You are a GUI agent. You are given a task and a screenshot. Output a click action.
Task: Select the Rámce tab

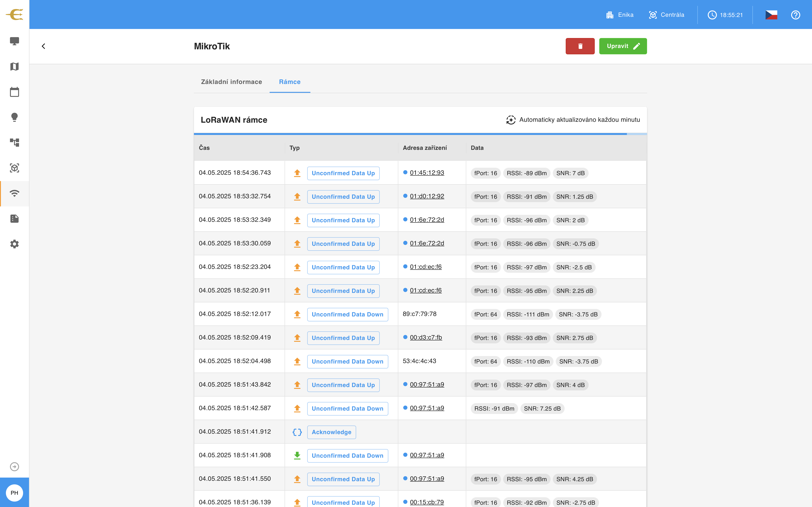click(x=290, y=82)
